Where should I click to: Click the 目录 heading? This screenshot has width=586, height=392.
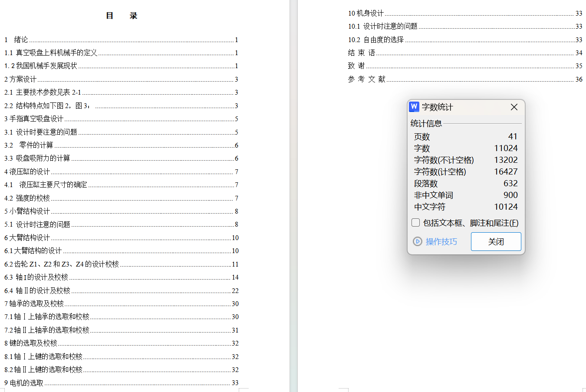pos(122,16)
